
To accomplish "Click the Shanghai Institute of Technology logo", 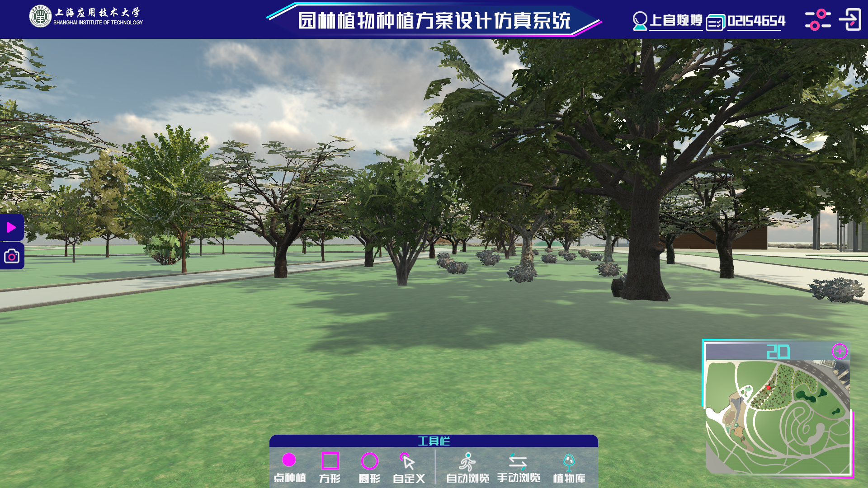I will (x=86, y=17).
